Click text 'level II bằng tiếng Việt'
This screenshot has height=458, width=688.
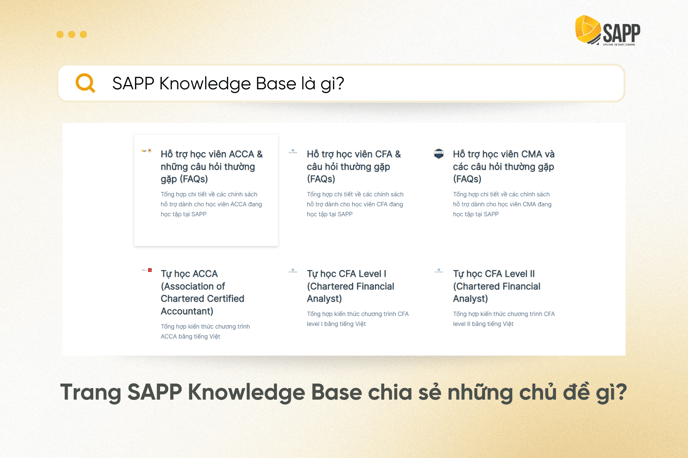click(x=483, y=324)
